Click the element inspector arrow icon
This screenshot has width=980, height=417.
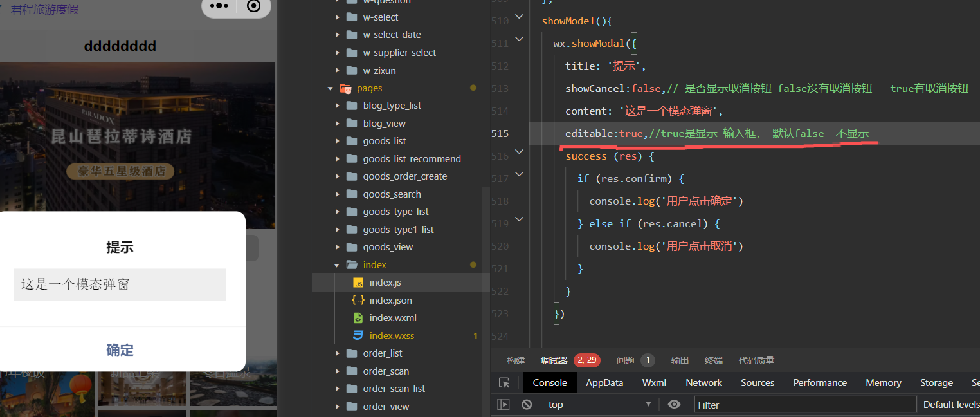[x=505, y=383]
